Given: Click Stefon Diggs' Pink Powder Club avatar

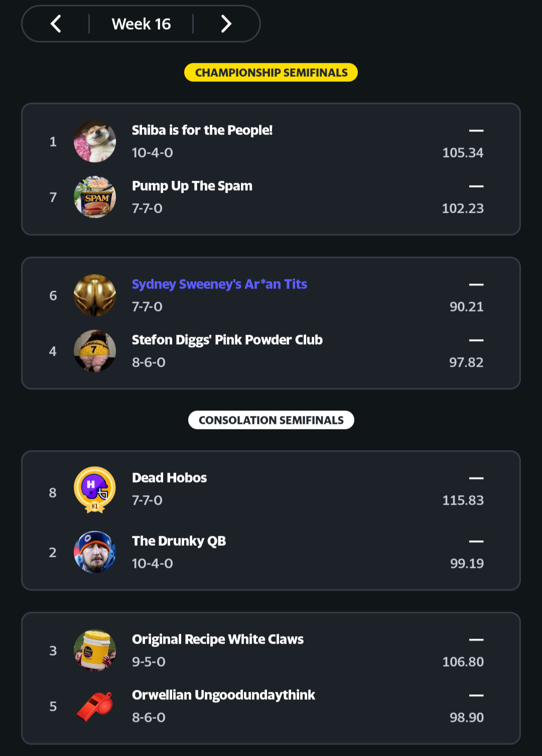Looking at the screenshot, I should pos(95,351).
